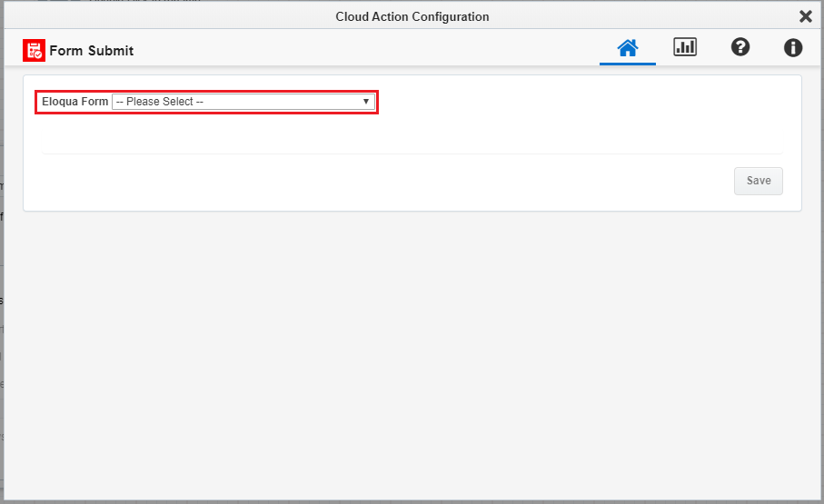Close the Cloud Action Configuration dialog
824x504 pixels.
[805, 16]
